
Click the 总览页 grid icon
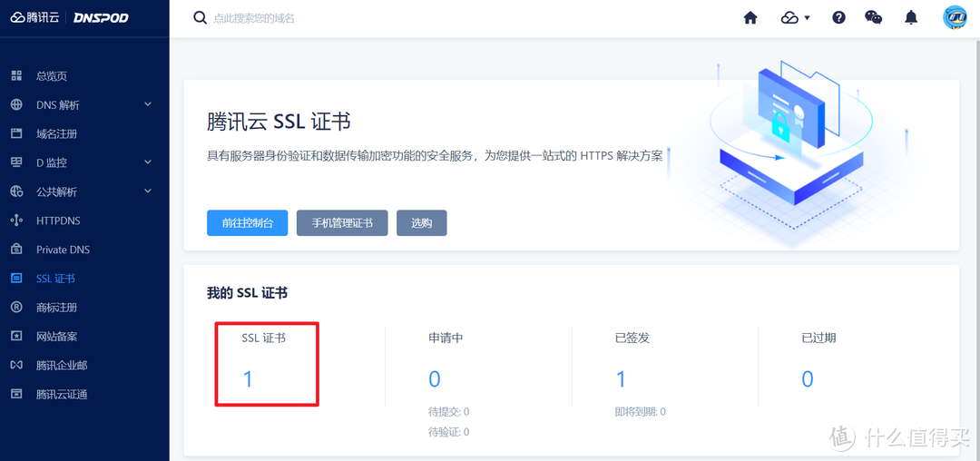(x=17, y=75)
